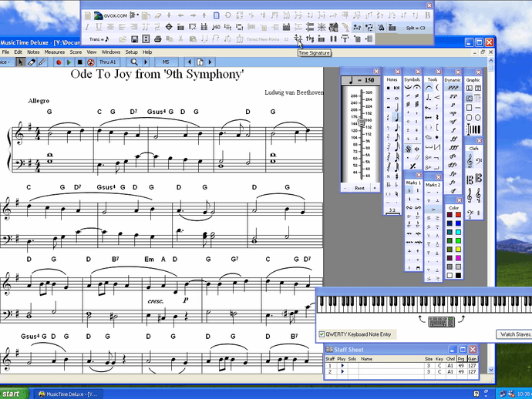Pick the cyan color swatch
The height and width of the screenshot is (399, 532).
(458, 232)
